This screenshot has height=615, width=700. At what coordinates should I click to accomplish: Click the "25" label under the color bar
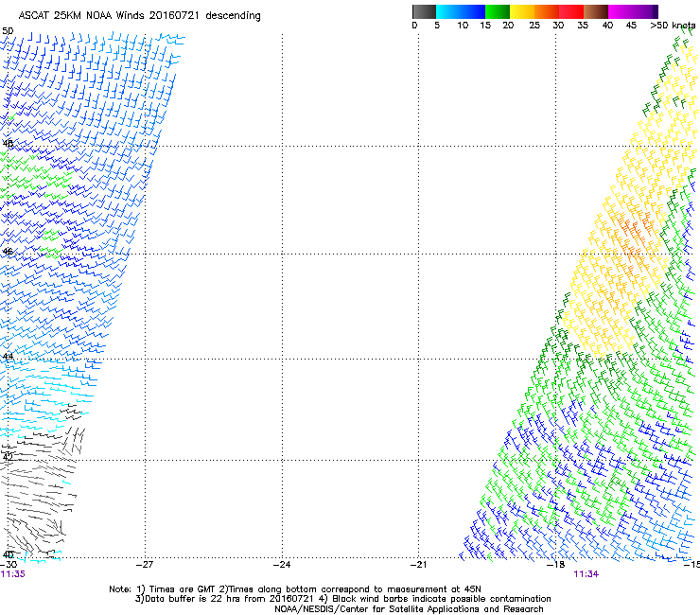534,26
